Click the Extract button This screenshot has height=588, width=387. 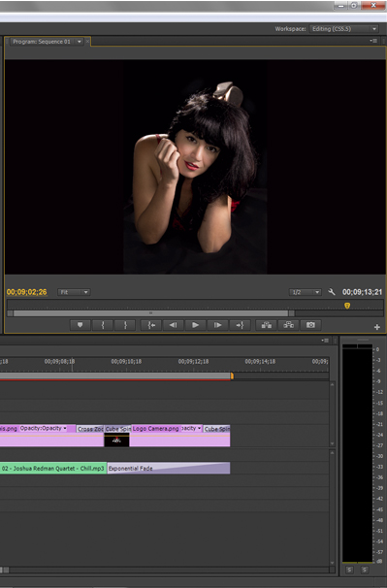tap(288, 325)
